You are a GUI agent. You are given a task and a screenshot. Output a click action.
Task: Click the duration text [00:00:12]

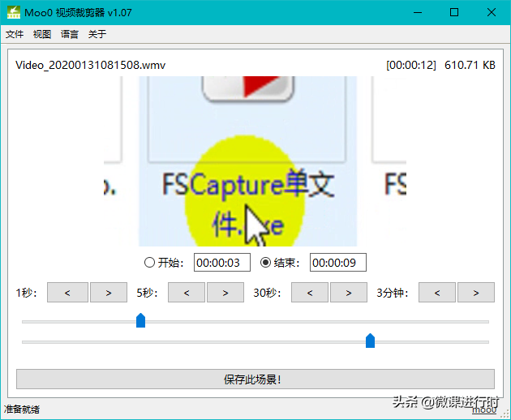(411, 65)
